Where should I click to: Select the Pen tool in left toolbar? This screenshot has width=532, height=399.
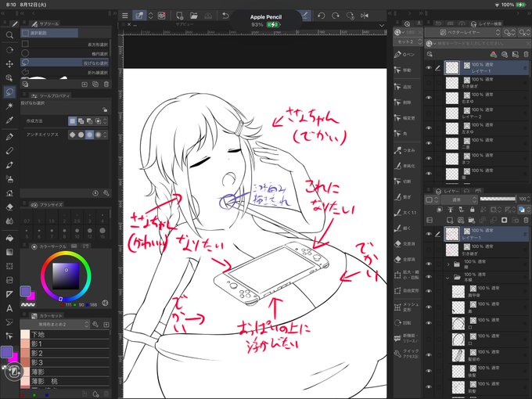coord(9,137)
